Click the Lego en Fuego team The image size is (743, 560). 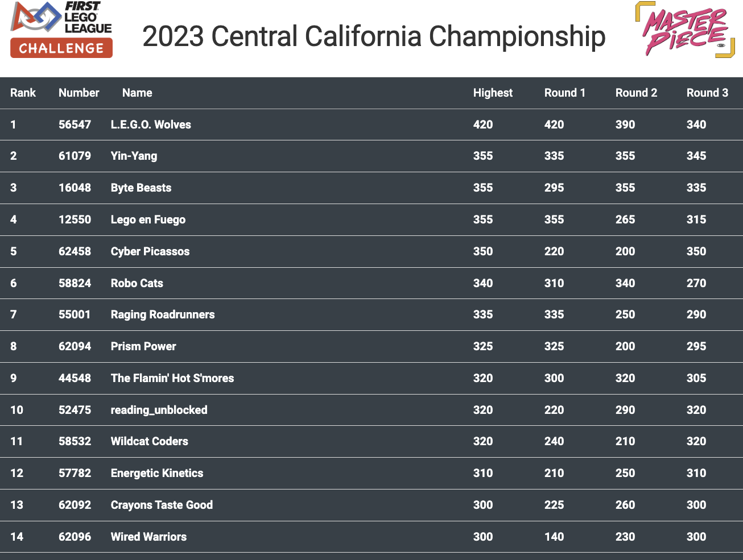tap(148, 219)
